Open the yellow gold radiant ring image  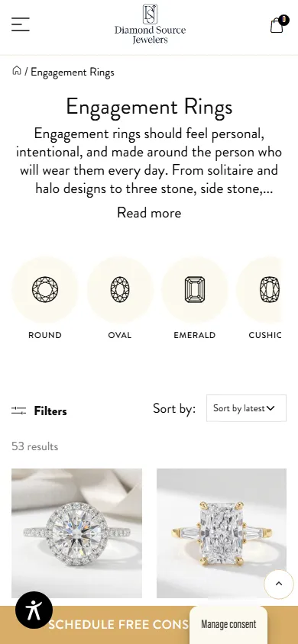pyautogui.click(x=222, y=533)
